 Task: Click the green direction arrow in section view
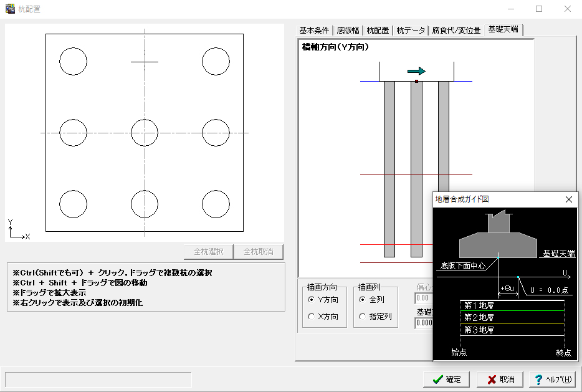coord(416,71)
